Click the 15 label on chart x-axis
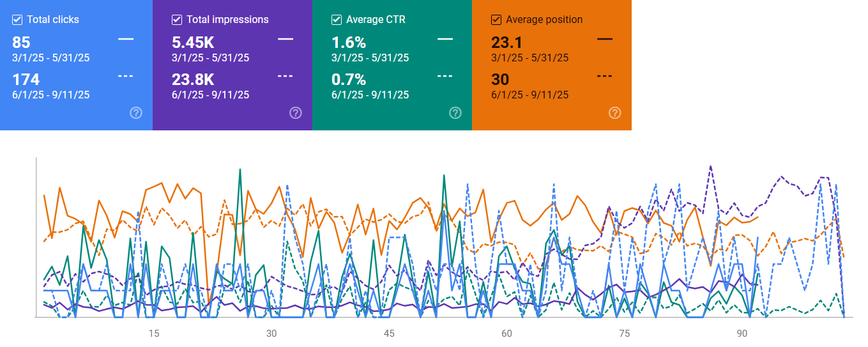This screenshot has height=347, width=868. [154, 334]
